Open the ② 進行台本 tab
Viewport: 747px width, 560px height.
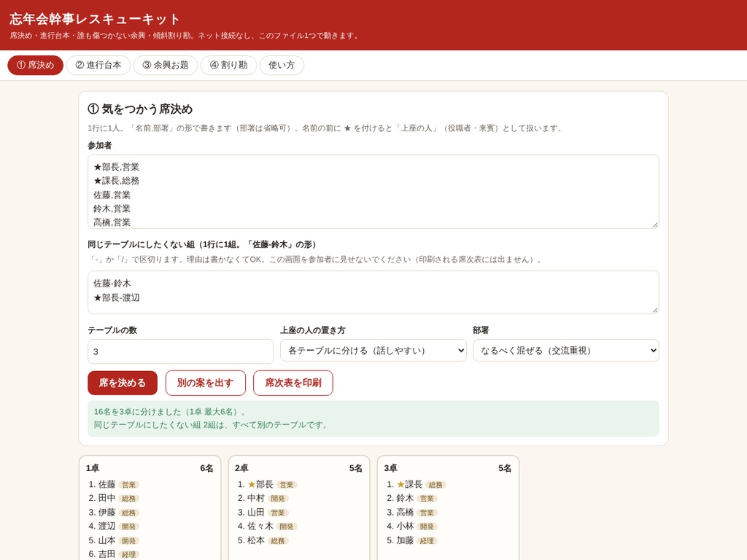point(98,65)
